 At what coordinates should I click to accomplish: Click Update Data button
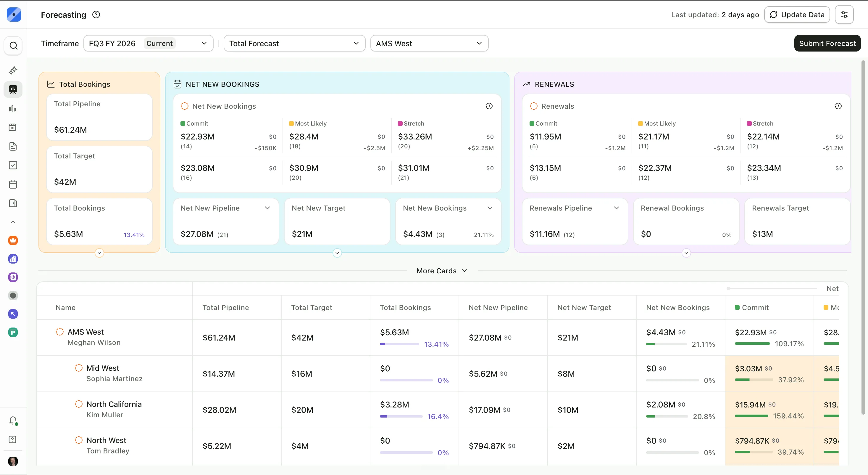(797, 15)
